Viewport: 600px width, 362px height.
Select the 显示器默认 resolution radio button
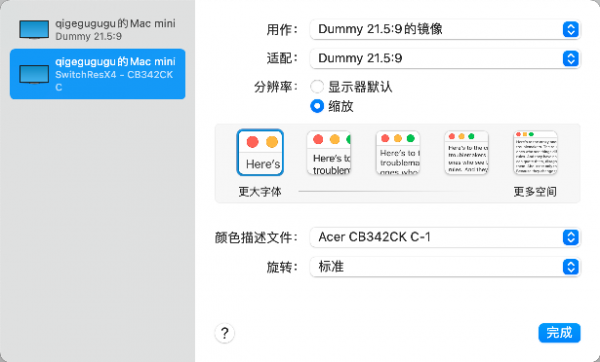(x=317, y=87)
